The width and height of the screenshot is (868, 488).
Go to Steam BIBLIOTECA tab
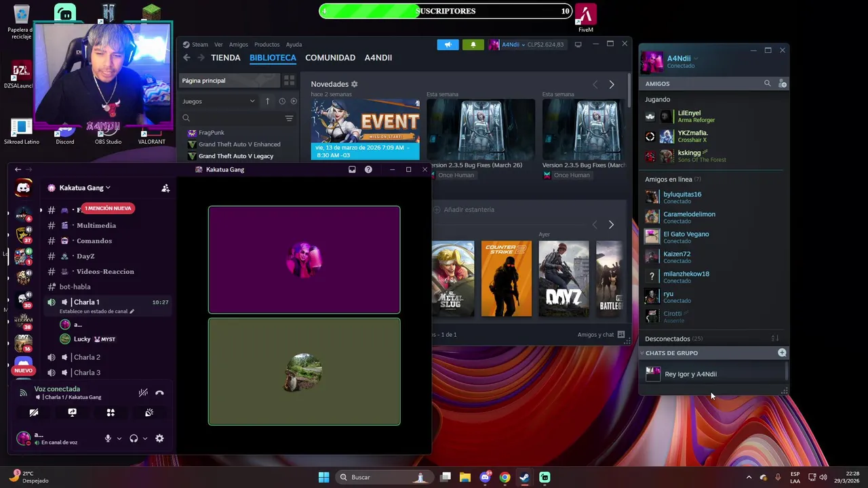point(273,58)
